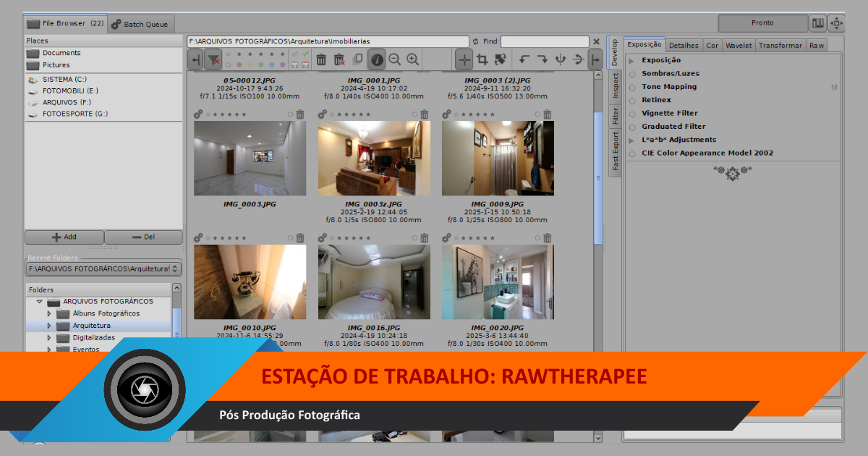Zoom out thumbnails with minus magnifier
This screenshot has width=868, height=456.
click(x=395, y=60)
